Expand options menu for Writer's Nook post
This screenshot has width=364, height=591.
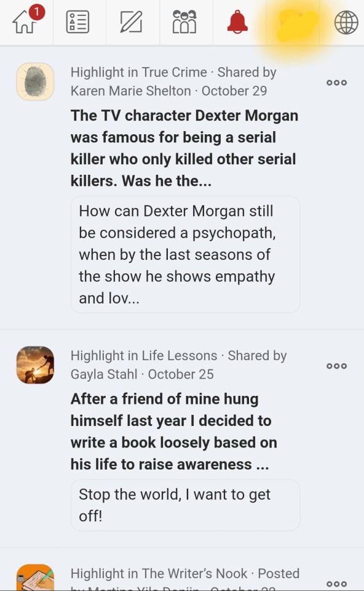[x=336, y=584]
